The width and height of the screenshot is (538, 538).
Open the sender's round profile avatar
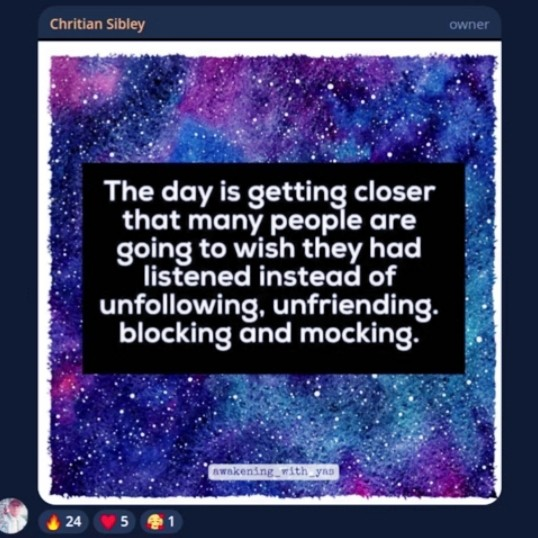13,516
